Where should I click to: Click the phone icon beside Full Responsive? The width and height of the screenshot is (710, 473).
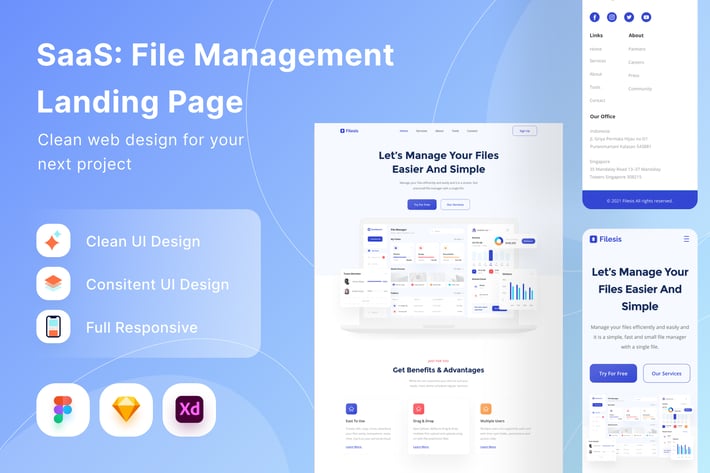[53, 326]
